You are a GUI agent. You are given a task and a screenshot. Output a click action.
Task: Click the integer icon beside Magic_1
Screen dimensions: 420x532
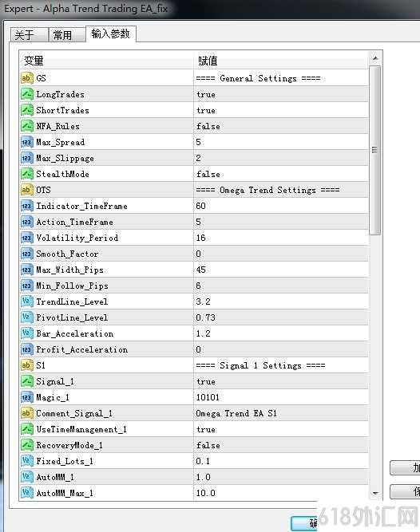pyautogui.click(x=27, y=397)
